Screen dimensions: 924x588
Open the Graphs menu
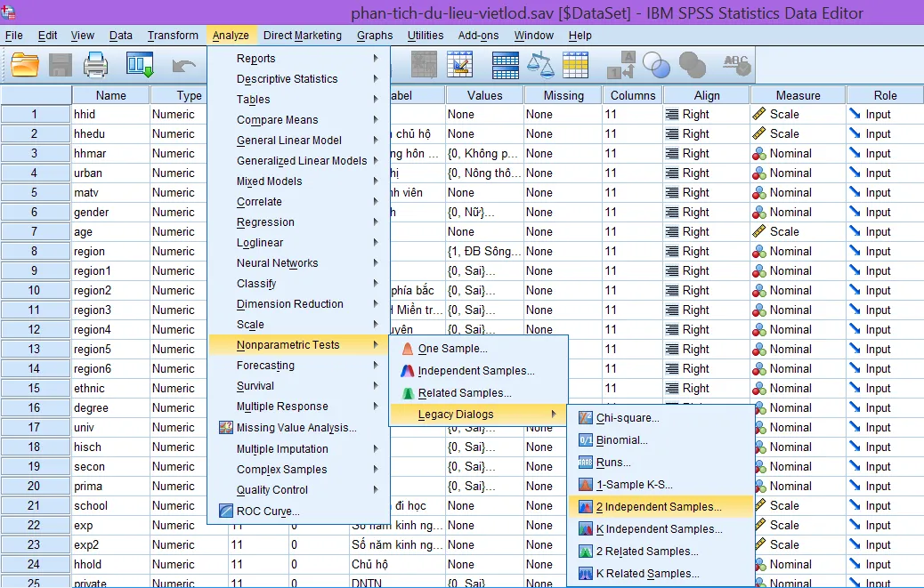coord(374,36)
